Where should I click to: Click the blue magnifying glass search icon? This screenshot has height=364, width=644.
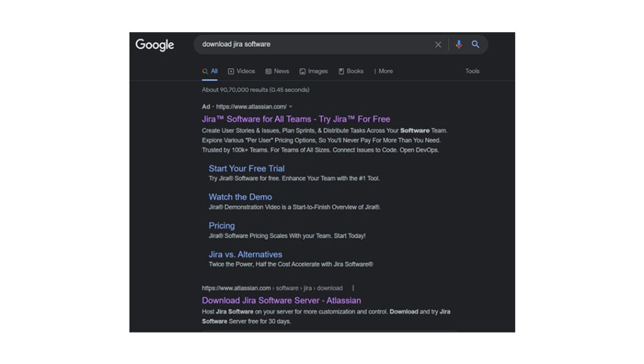475,44
